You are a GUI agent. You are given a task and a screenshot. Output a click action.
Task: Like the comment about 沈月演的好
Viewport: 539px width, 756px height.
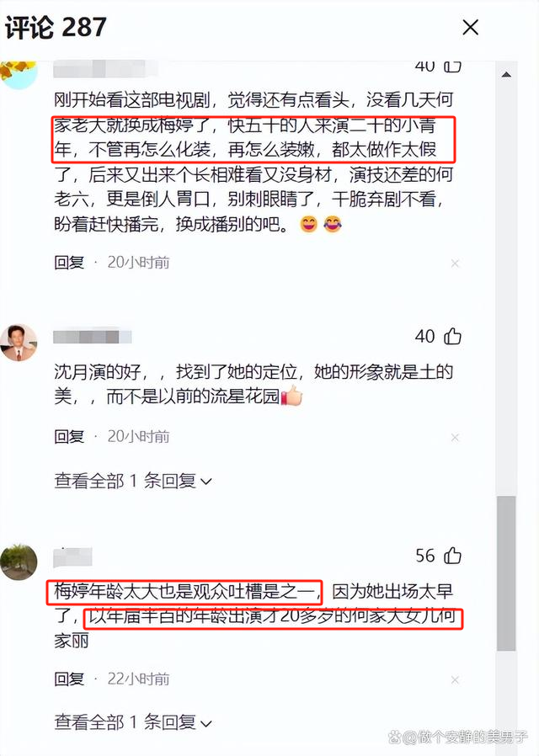tap(452, 336)
